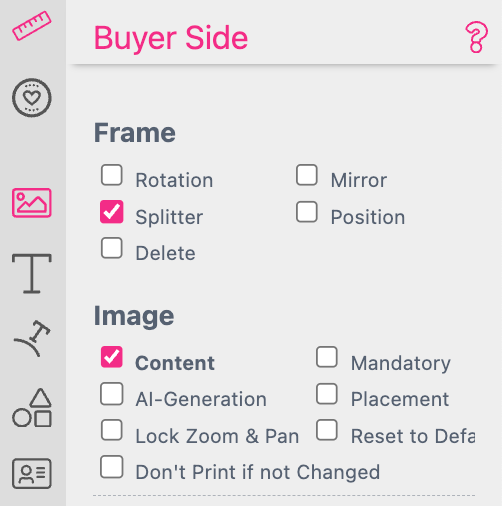
Task: Open the contact card icon
Action: [x=32, y=473]
